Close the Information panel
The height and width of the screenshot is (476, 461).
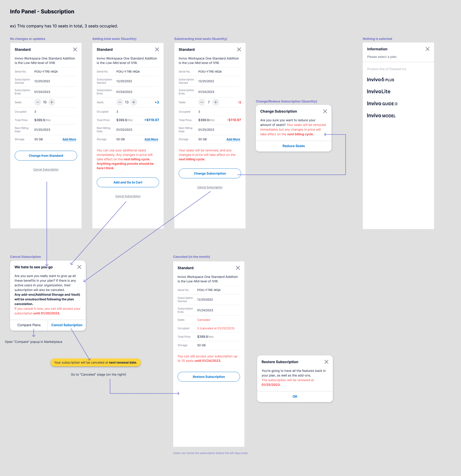point(428,49)
